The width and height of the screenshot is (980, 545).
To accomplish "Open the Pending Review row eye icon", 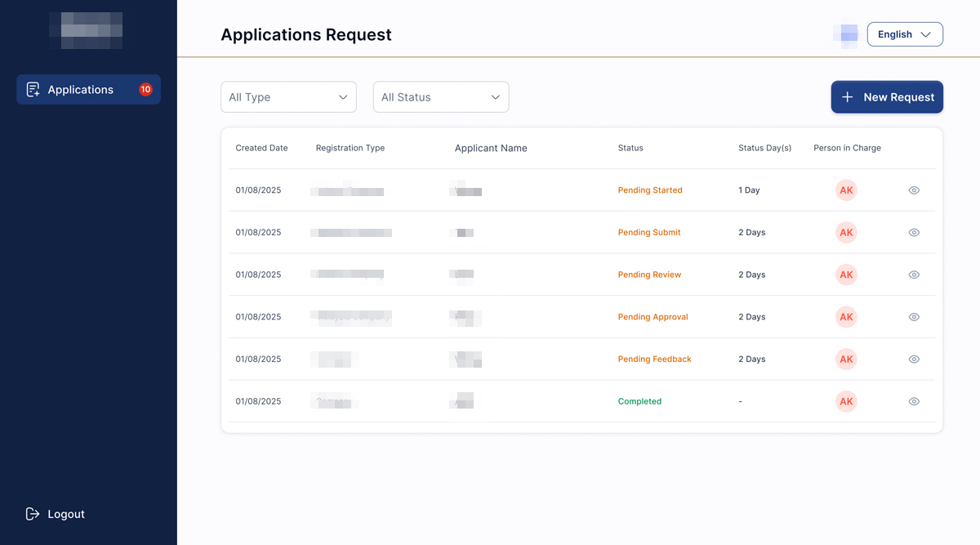I will [x=914, y=275].
